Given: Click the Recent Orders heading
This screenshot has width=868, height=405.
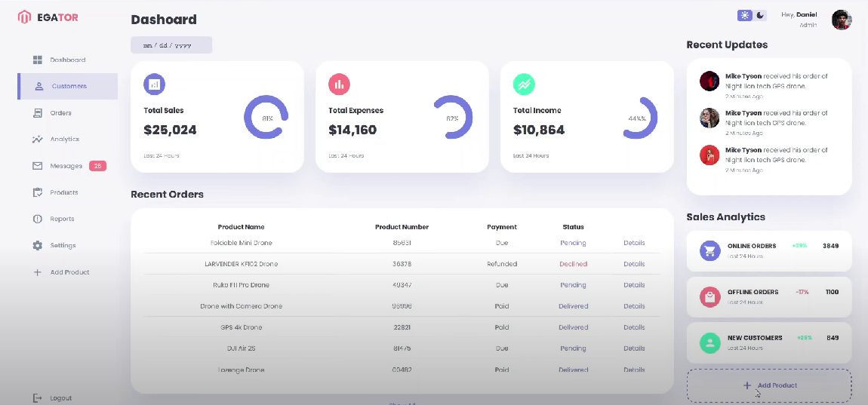Looking at the screenshot, I should tap(167, 194).
